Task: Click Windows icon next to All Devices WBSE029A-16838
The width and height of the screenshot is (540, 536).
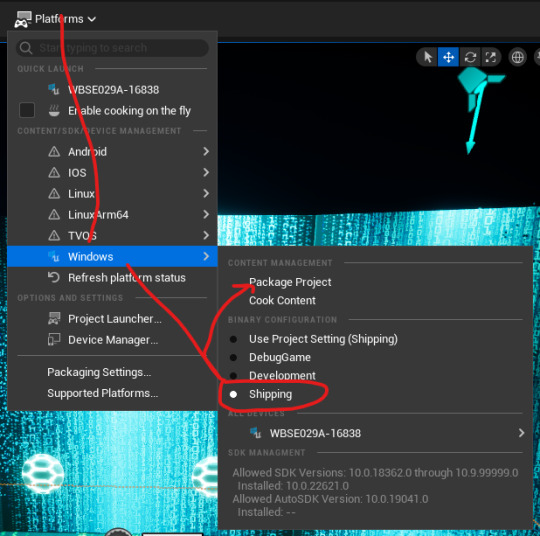Action: tap(256, 433)
